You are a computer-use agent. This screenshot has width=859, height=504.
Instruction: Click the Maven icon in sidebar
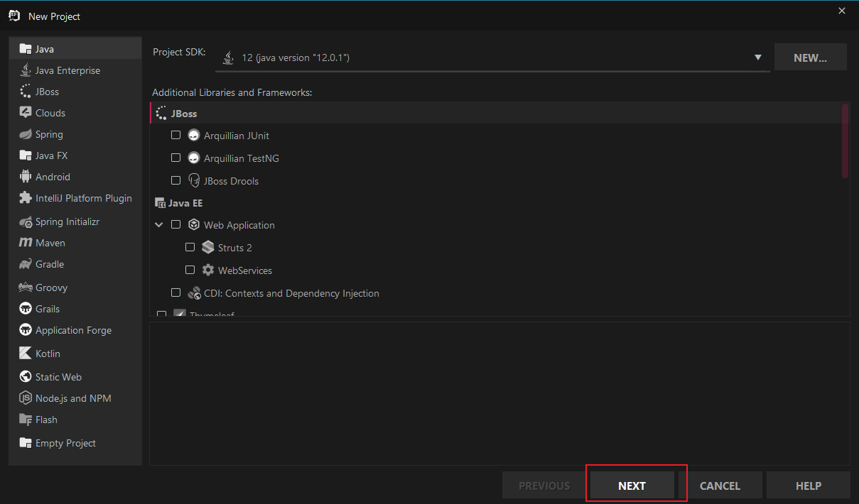[26, 243]
